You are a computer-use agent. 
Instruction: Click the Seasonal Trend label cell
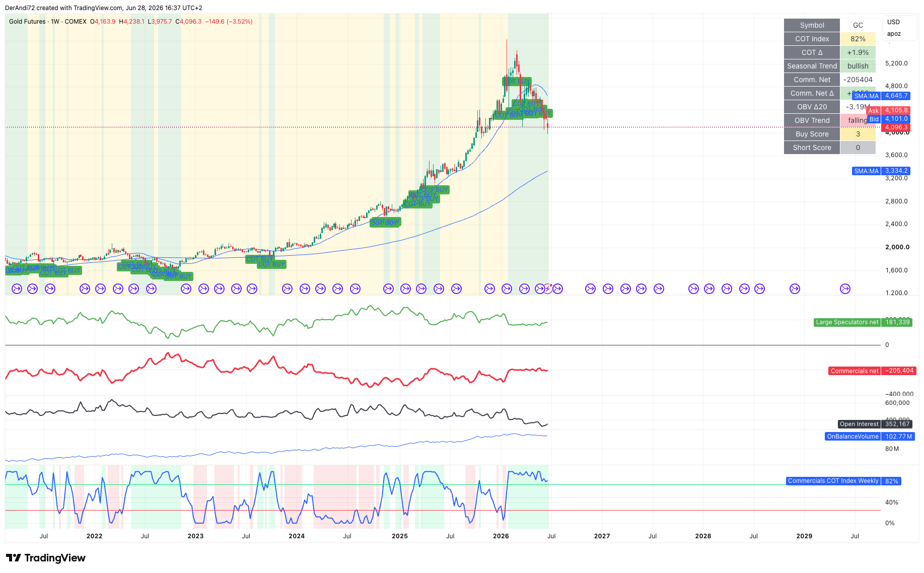pos(812,66)
